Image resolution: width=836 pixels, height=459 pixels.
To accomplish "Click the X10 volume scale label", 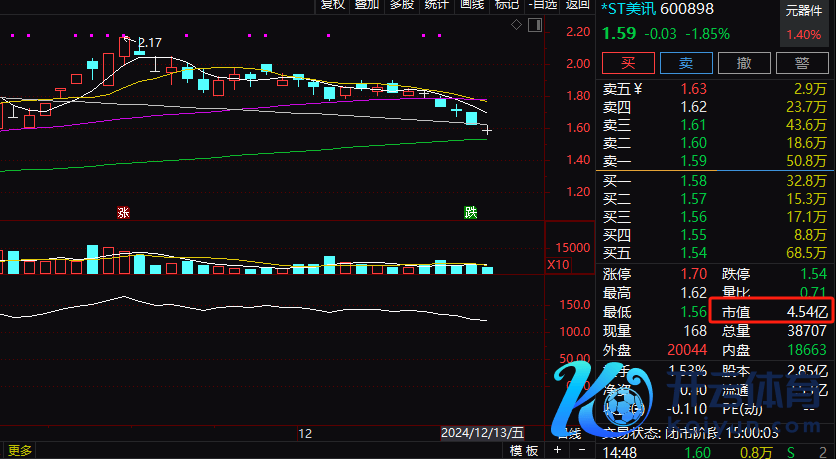I will click(558, 265).
